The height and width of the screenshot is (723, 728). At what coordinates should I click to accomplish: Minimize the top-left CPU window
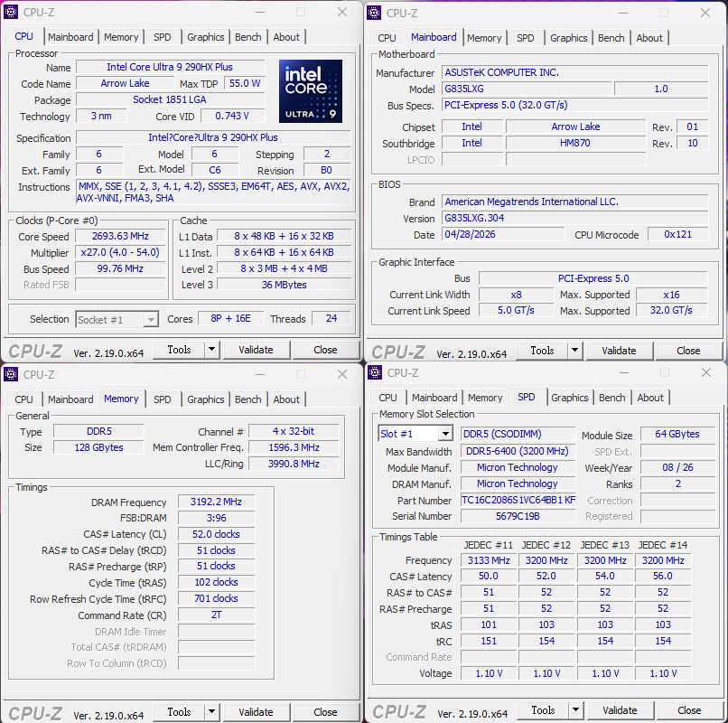click(x=260, y=12)
